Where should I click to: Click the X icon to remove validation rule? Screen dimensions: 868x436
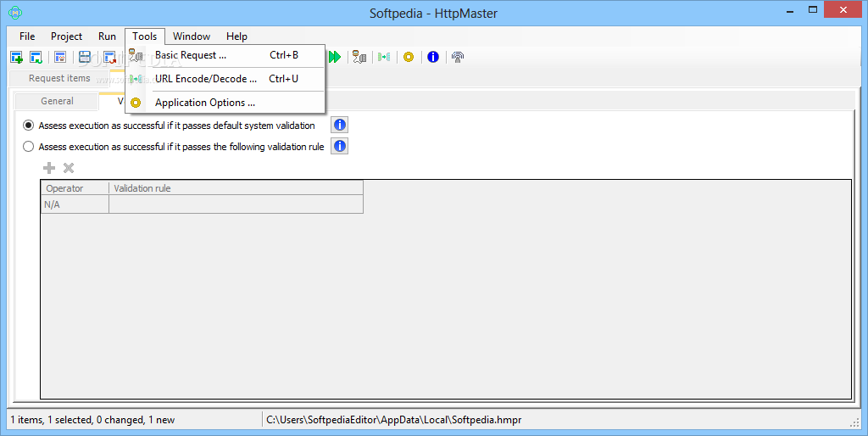[69, 168]
